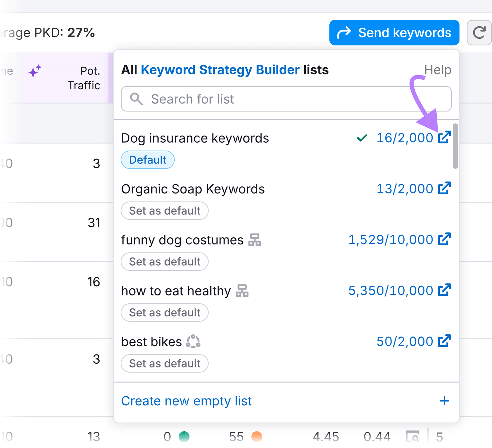The image size is (492, 448).
Task: Click the plus icon beside Create new empty list
Action: pyautogui.click(x=444, y=401)
